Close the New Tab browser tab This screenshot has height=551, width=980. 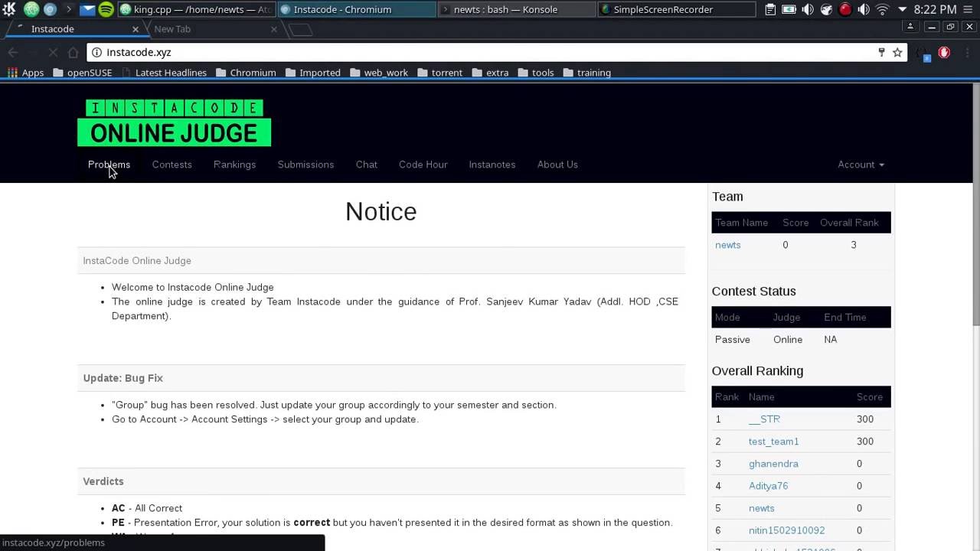point(274,29)
